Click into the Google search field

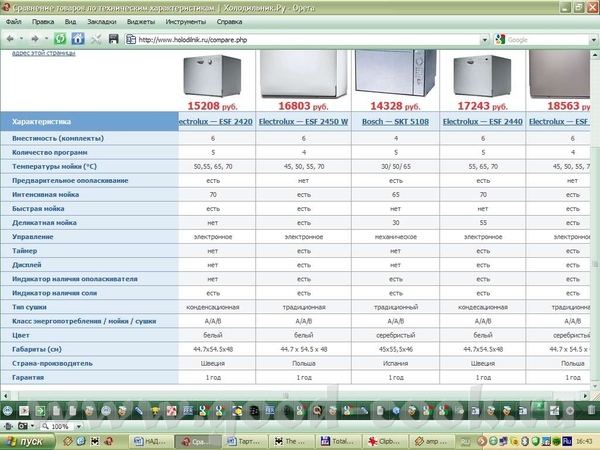pos(548,39)
